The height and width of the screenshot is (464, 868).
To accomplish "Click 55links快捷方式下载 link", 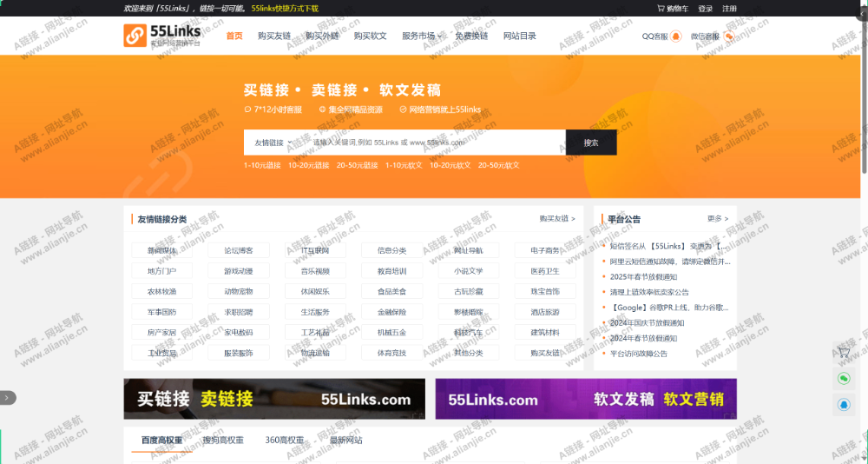I will coord(285,9).
